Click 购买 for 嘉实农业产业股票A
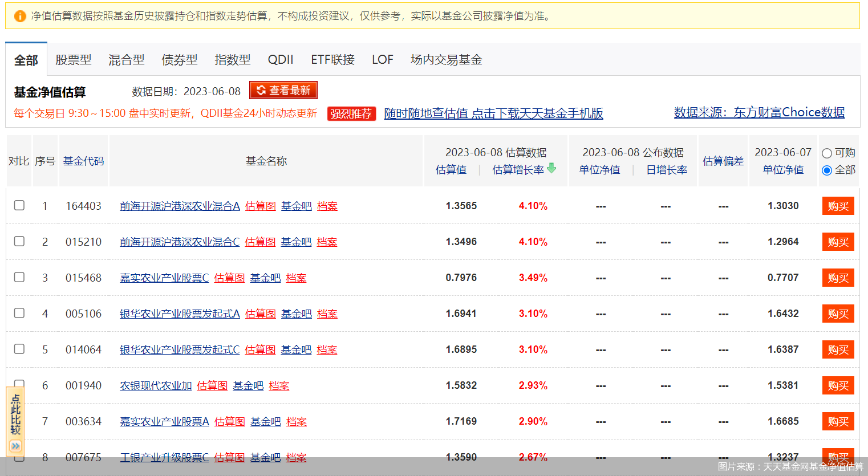868x476 pixels. pos(837,421)
